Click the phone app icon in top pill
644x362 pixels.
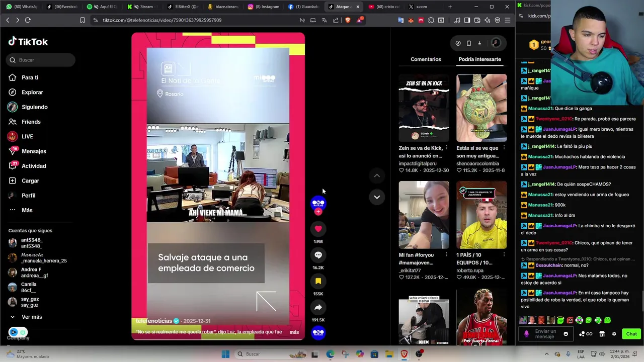(x=469, y=43)
